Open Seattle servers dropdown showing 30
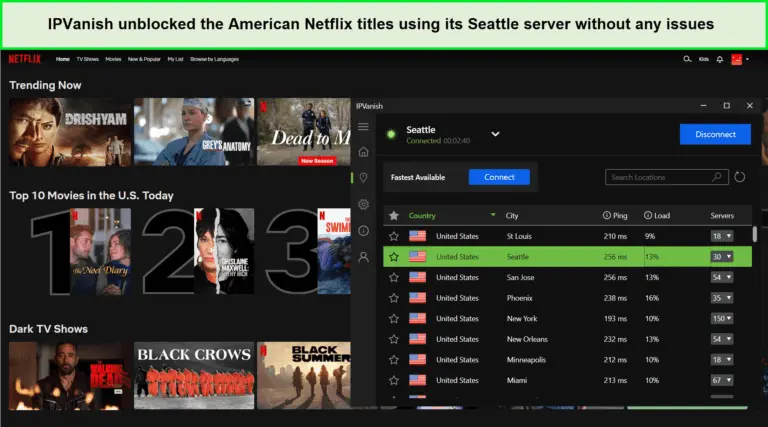Image resolution: width=768 pixels, height=427 pixels. (721, 257)
